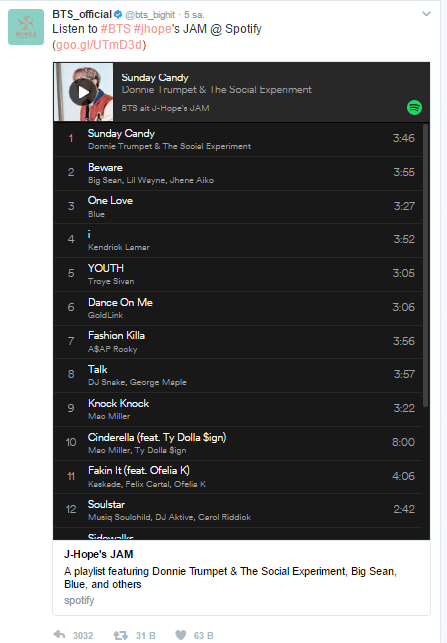Open the Spotify logo icon
The image size is (447, 643).
pyautogui.click(x=414, y=107)
